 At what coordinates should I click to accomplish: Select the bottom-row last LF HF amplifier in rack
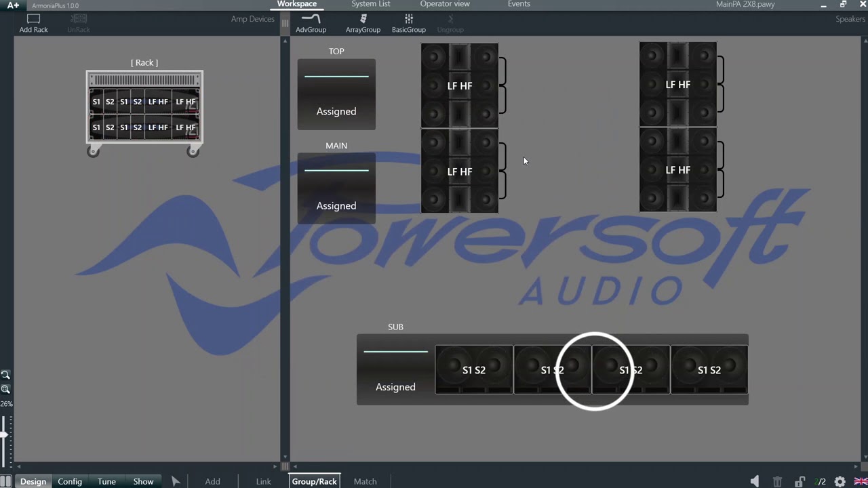coord(185,127)
